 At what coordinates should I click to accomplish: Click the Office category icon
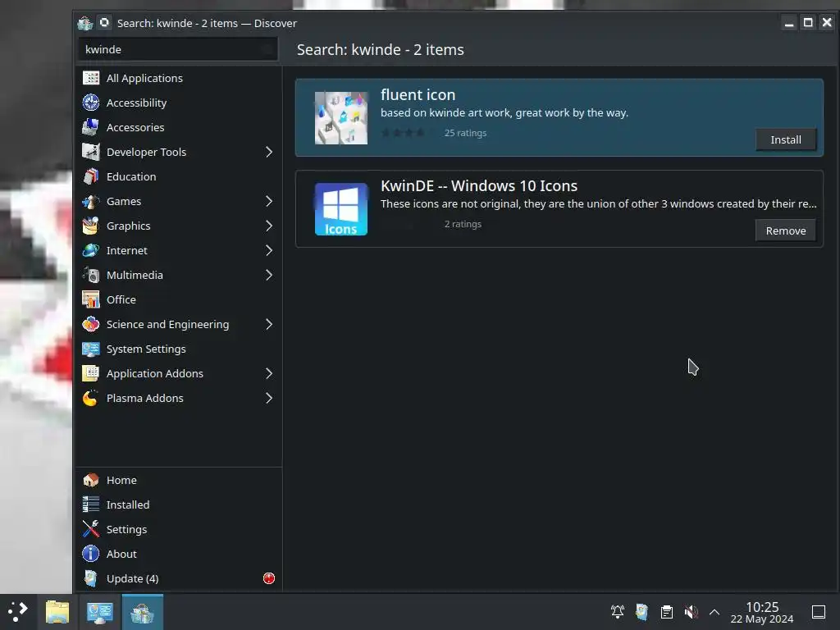90,299
